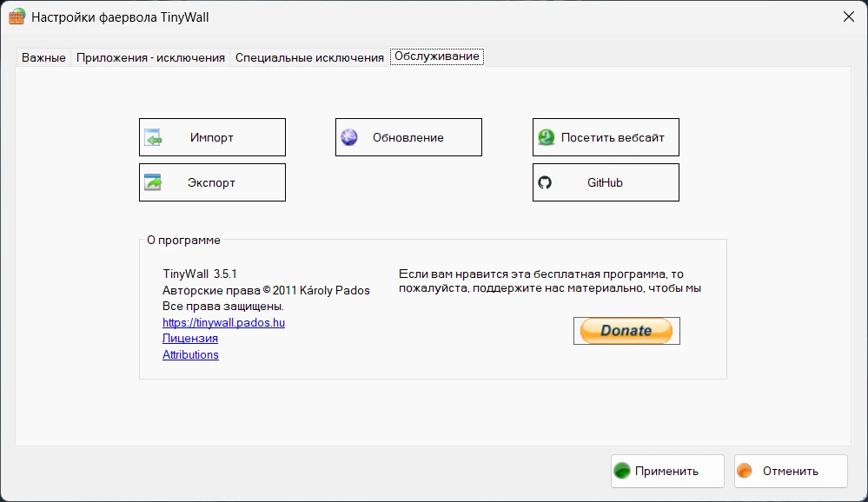This screenshot has width=868, height=502.
Task: Click the Обновление button label
Action: 408,137
